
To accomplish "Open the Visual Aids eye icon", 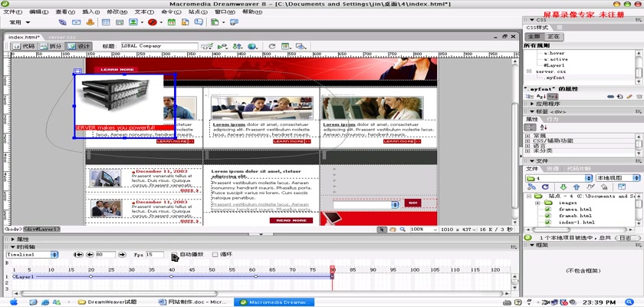I will tap(301, 47).
